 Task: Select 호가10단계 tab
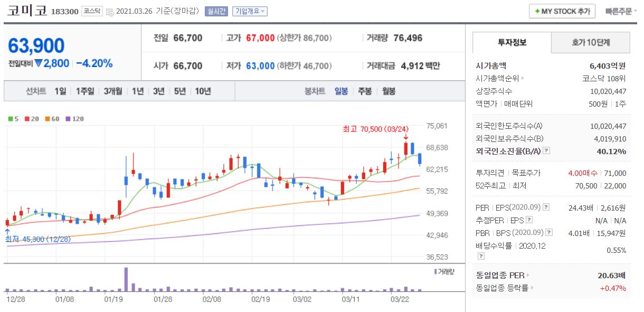(x=591, y=42)
